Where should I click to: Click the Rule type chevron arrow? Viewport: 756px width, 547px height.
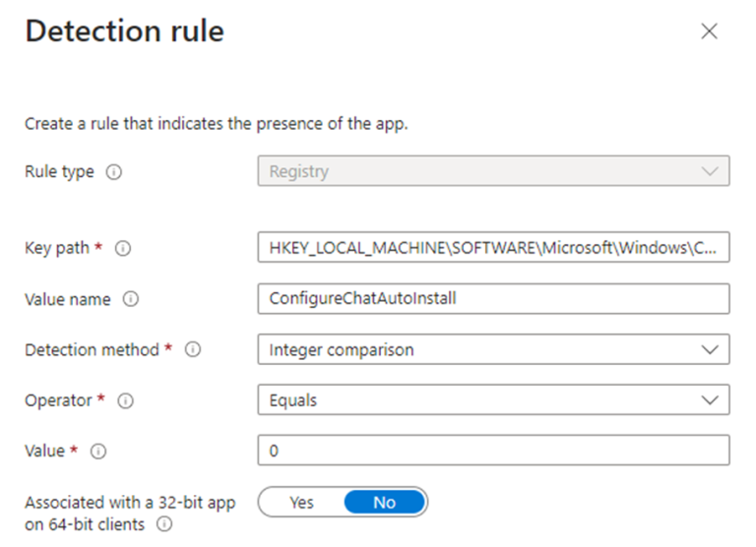(x=709, y=171)
